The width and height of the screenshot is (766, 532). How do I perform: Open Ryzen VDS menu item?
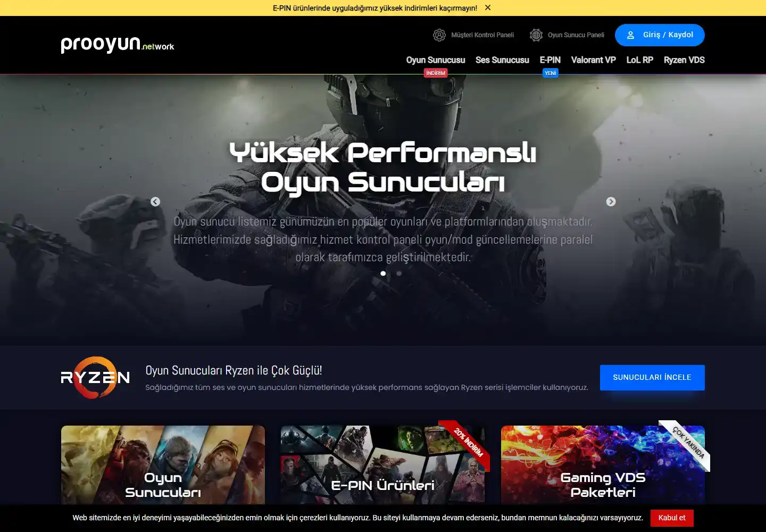(684, 60)
